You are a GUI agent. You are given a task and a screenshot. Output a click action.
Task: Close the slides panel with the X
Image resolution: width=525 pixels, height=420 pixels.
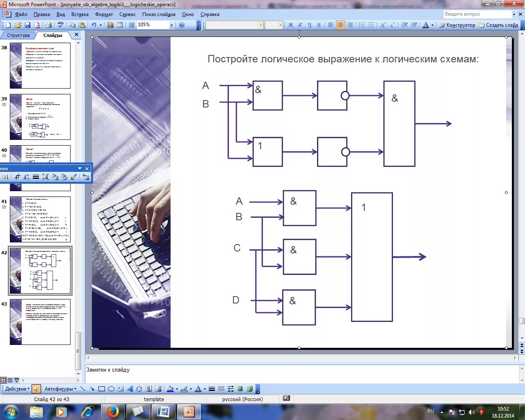76,35
